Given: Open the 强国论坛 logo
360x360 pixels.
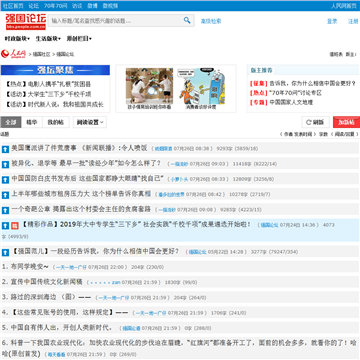Looking at the screenshot, I should [25, 21].
